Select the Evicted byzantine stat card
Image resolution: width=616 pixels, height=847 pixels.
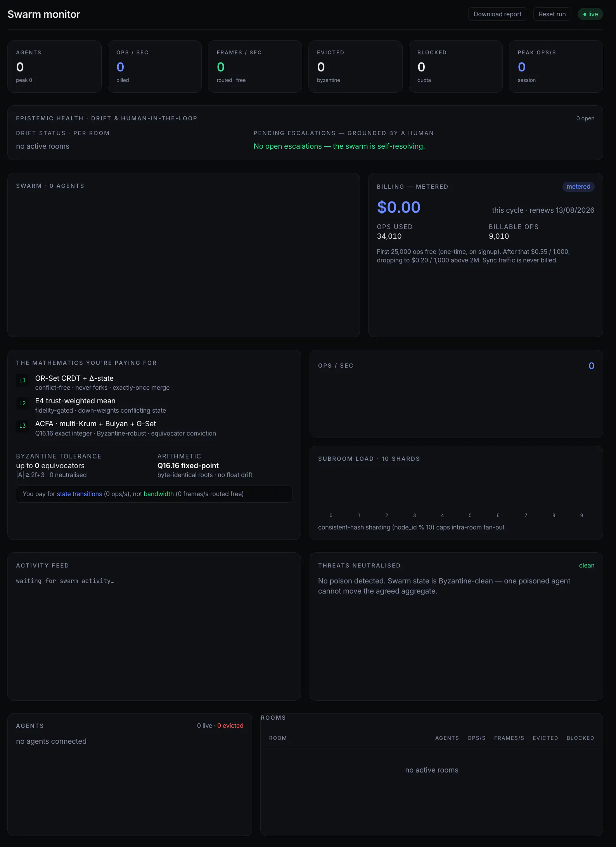355,66
